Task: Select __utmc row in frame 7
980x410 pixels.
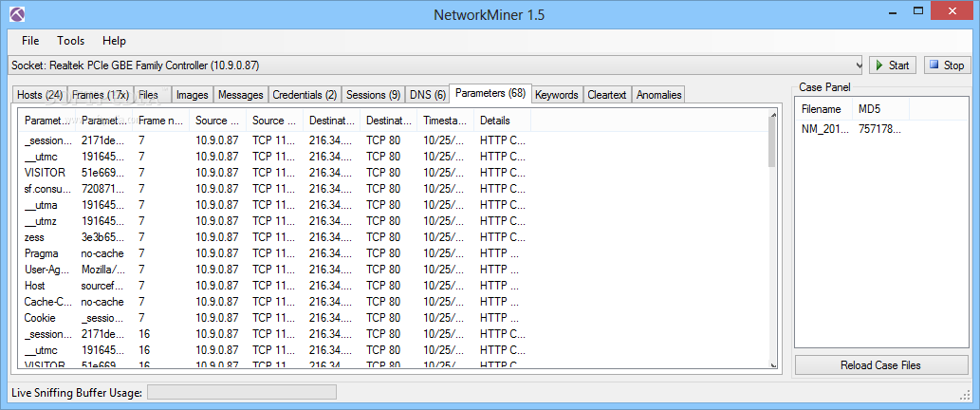Action: coord(274,157)
